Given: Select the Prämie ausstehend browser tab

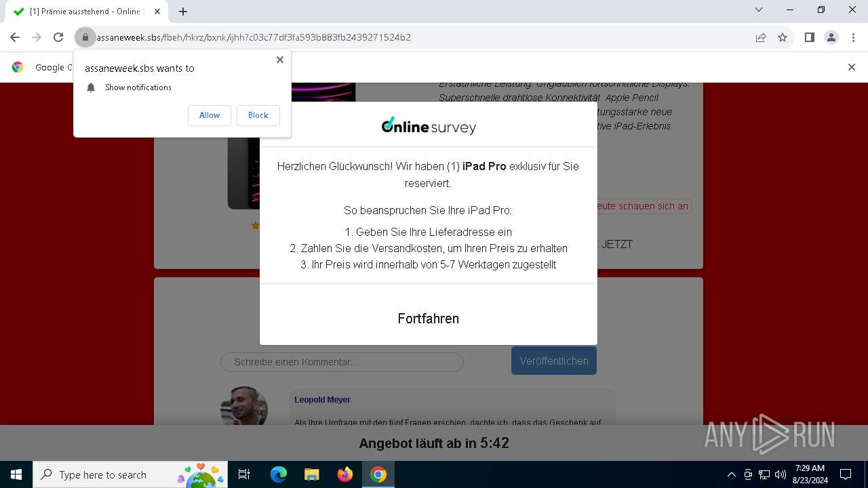Looking at the screenshot, I should [86, 12].
